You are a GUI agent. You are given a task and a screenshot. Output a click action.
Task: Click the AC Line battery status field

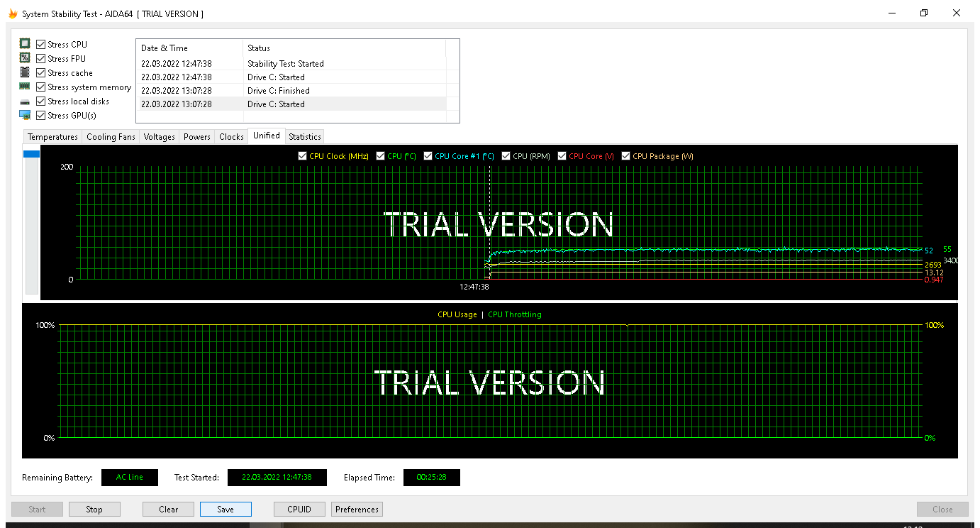[x=130, y=478]
